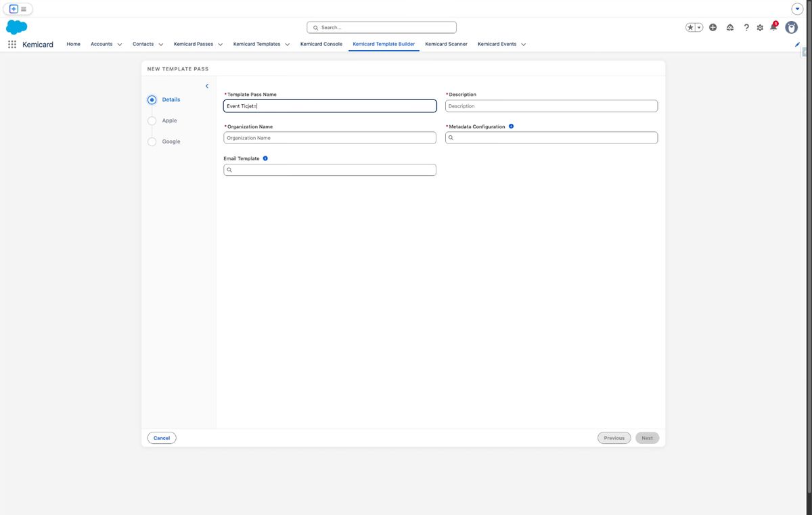Click the Cancel button
This screenshot has height=515, width=812.
pos(162,438)
